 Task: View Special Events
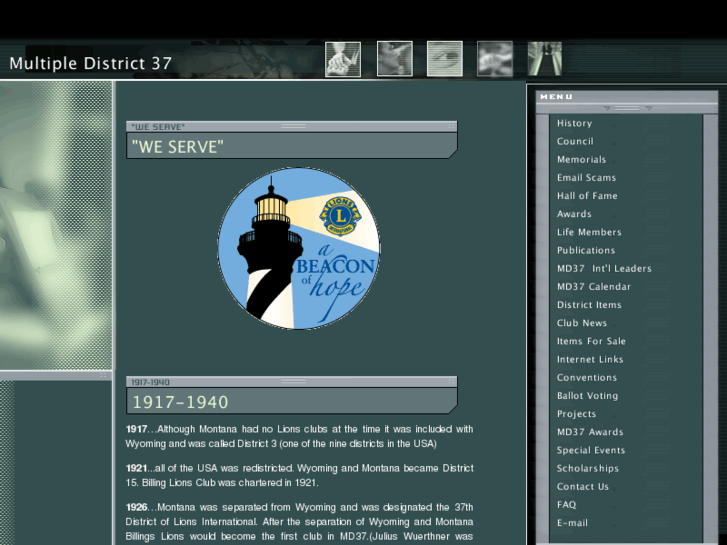point(591,450)
